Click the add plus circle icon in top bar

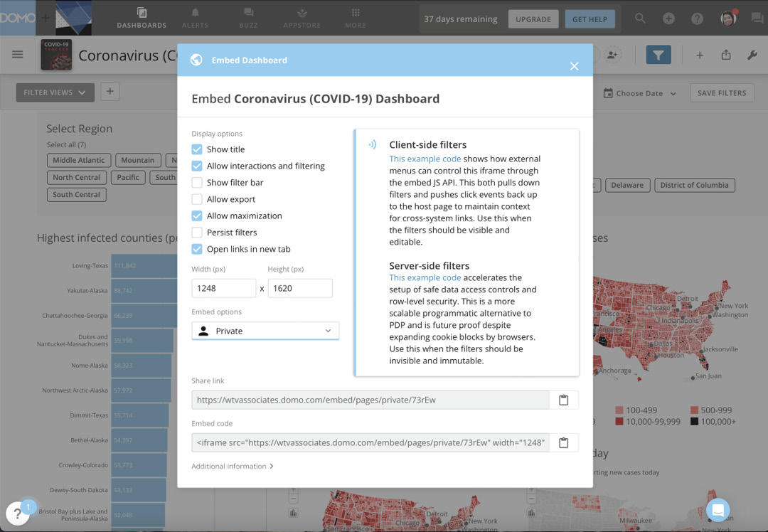point(668,18)
